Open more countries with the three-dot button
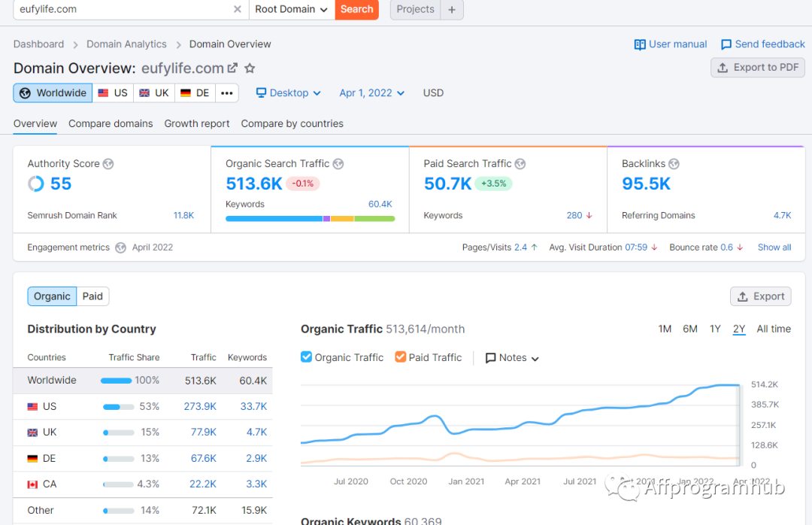The image size is (812, 525). click(x=227, y=93)
